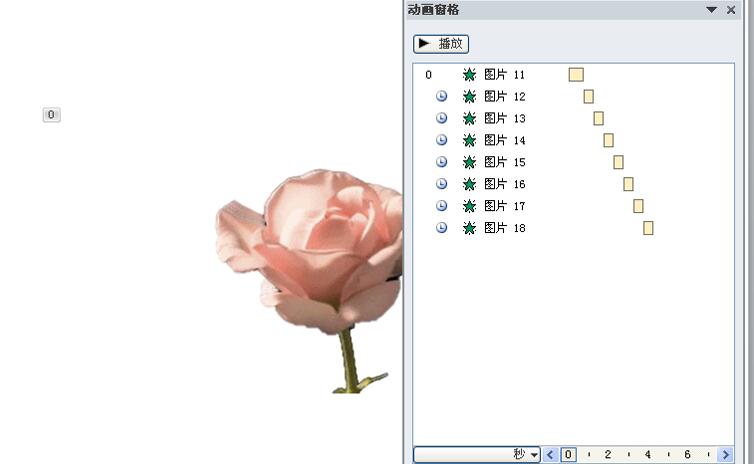Click the green star effect icon of 图片 14
The width and height of the screenshot is (754, 464).
coord(469,140)
